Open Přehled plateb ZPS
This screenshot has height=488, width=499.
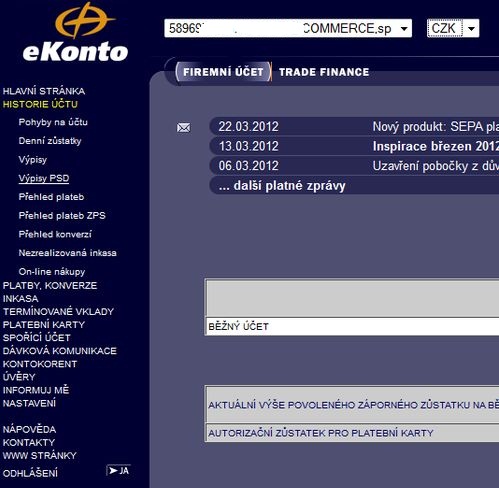click(62, 215)
